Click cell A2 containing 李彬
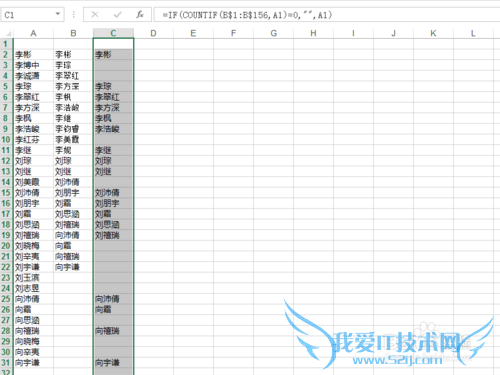This screenshot has width=500, height=375. [33, 54]
